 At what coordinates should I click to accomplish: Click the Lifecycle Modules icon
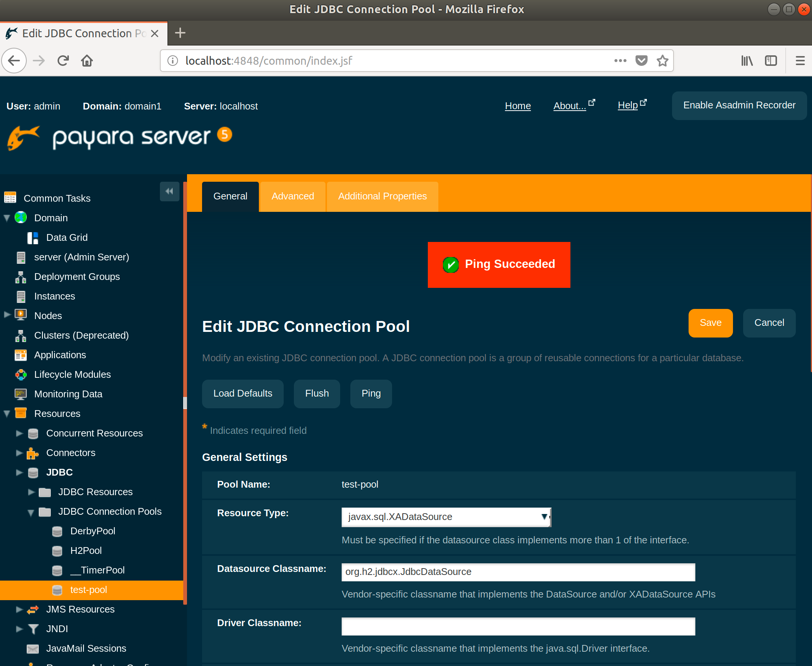click(21, 374)
